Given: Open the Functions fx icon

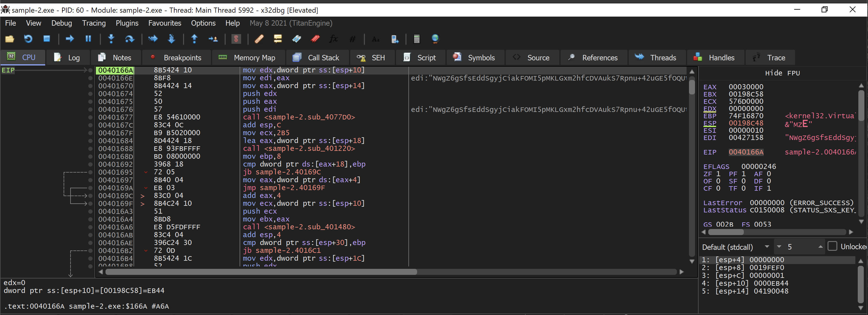Looking at the screenshot, I should pyautogui.click(x=334, y=39).
